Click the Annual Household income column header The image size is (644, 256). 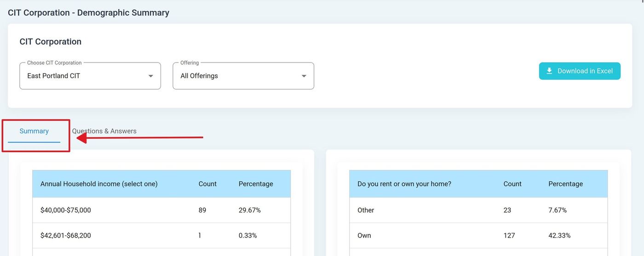pyautogui.click(x=99, y=184)
